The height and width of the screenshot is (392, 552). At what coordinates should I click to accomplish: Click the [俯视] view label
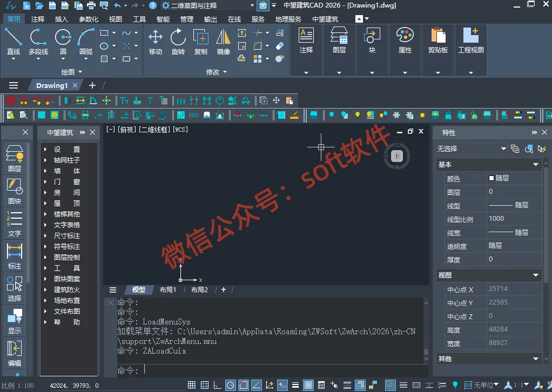click(127, 130)
